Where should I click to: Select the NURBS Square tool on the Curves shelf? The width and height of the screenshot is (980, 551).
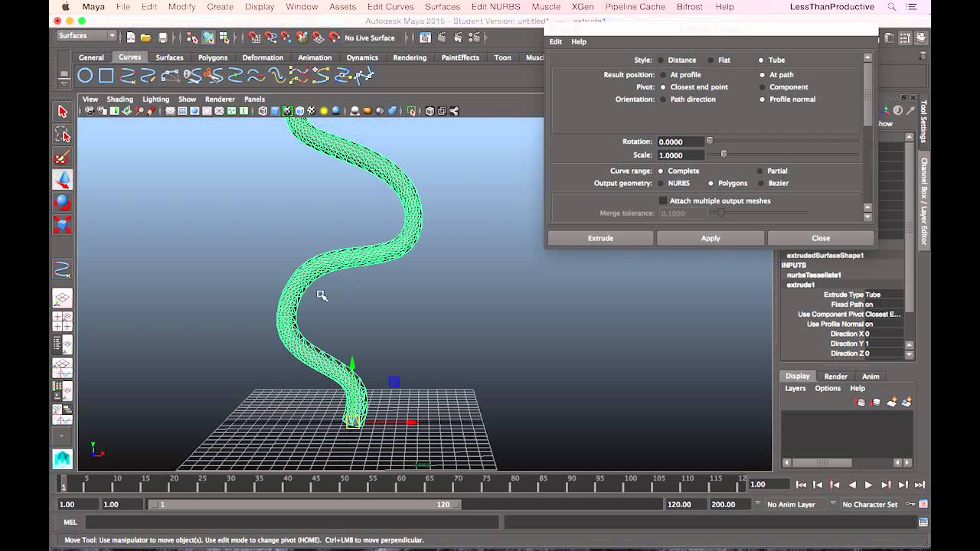coord(106,75)
